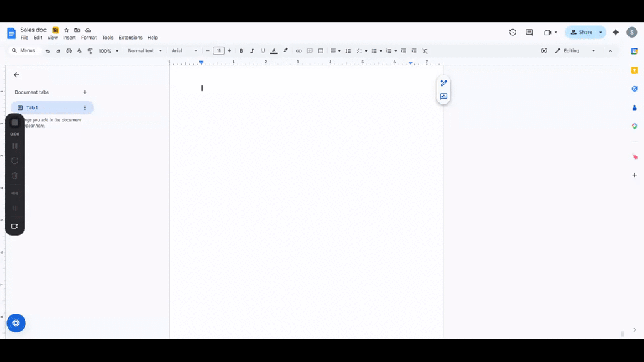Open the Insert menu

click(69, 38)
